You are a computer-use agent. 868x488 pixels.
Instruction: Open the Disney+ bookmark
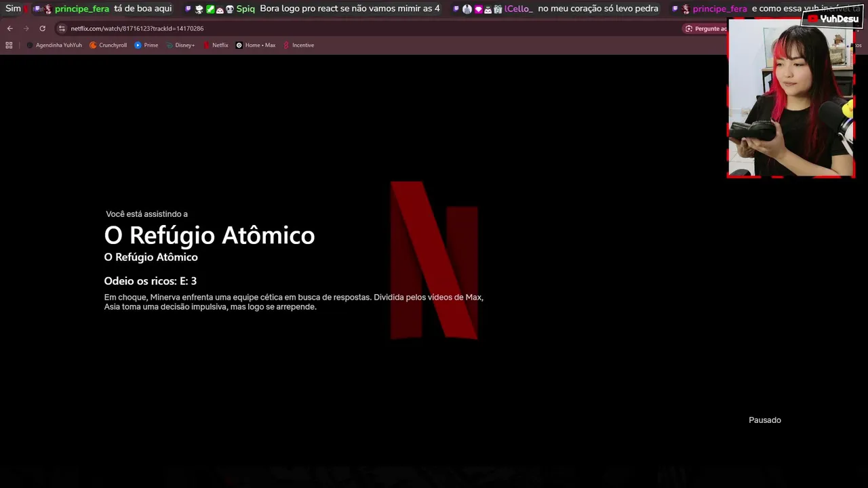(x=180, y=45)
